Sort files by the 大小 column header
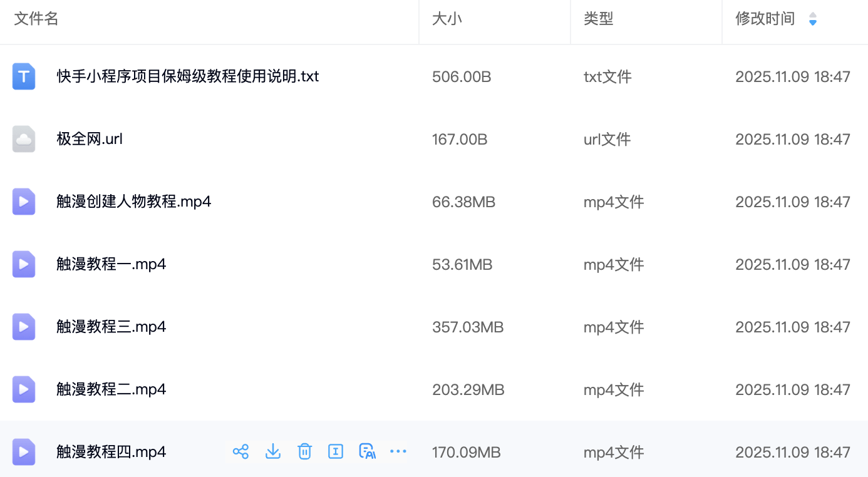The width and height of the screenshot is (868, 477). (447, 19)
